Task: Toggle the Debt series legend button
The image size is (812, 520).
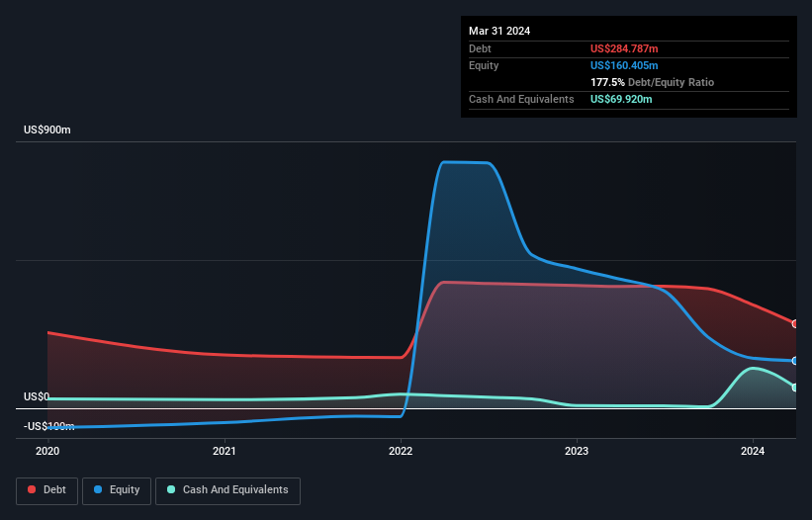Action: click(x=46, y=490)
